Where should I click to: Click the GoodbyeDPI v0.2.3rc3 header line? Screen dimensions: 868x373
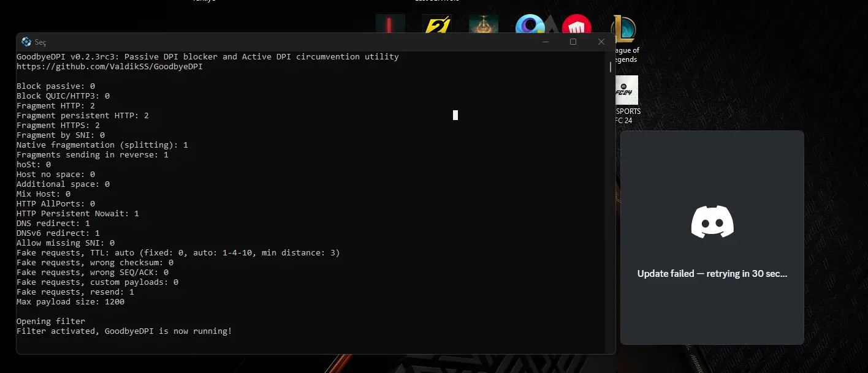[x=208, y=57]
